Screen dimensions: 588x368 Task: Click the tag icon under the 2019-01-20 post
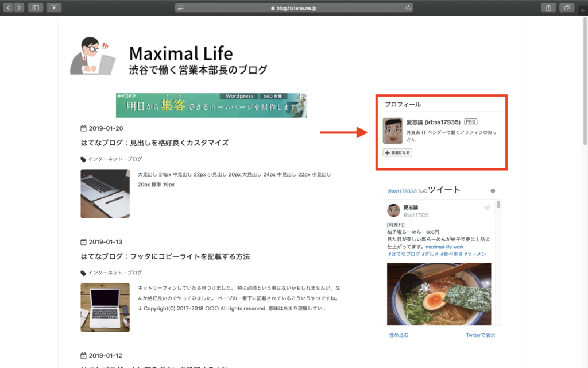tap(83, 160)
